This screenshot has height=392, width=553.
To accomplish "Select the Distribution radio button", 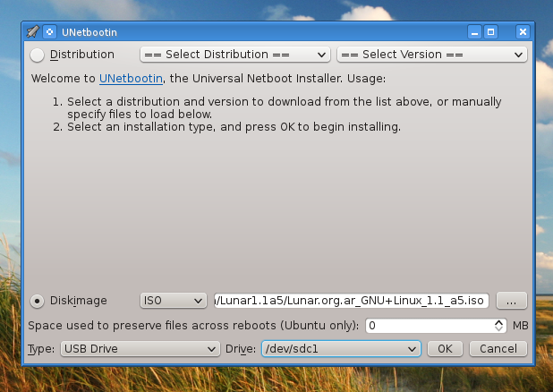I will point(38,55).
